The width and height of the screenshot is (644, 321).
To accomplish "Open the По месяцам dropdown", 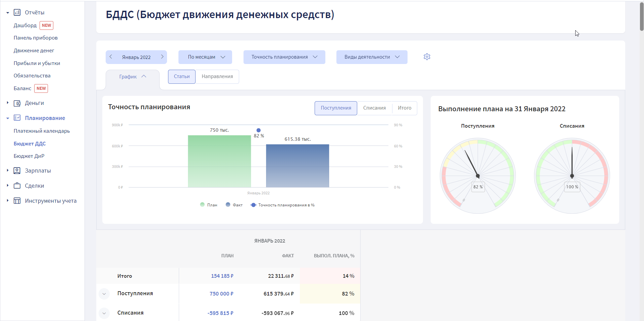I will 205,57.
